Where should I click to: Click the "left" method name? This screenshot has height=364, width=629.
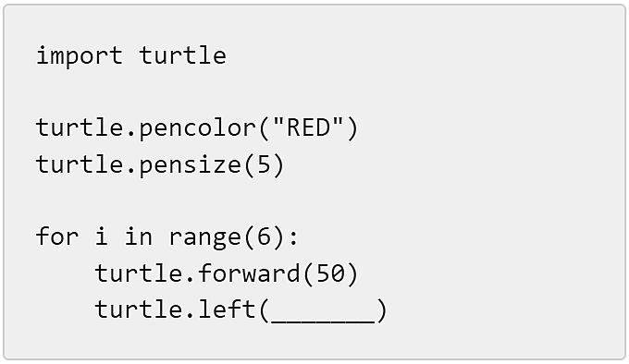tap(227, 309)
